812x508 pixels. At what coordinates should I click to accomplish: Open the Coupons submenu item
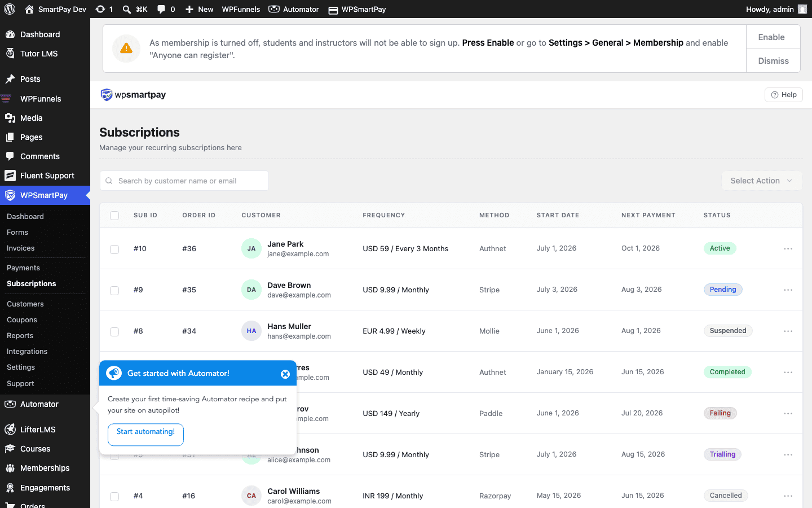coord(22,319)
